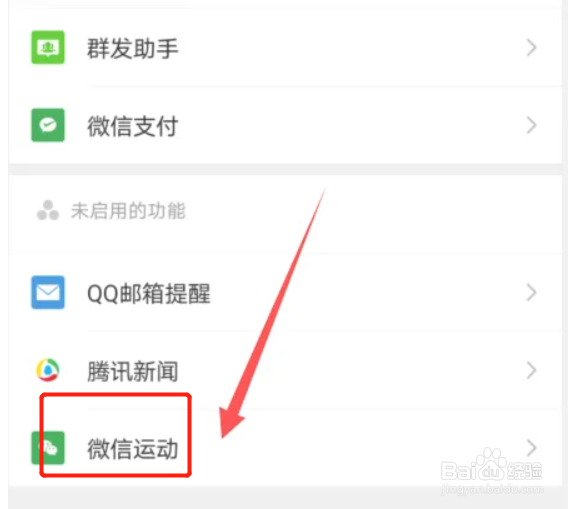The height and width of the screenshot is (509, 576).
Task: Open the 群发助手 text label
Action: pyautogui.click(x=133, y=48)
